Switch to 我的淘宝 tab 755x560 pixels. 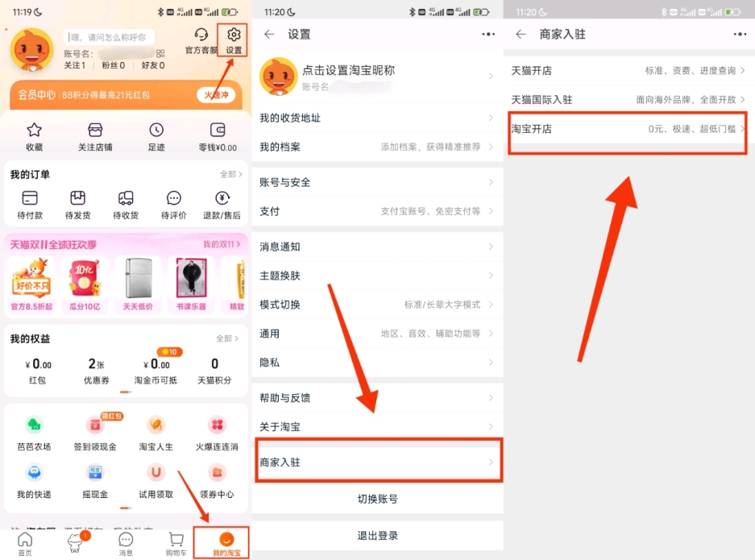226,544
